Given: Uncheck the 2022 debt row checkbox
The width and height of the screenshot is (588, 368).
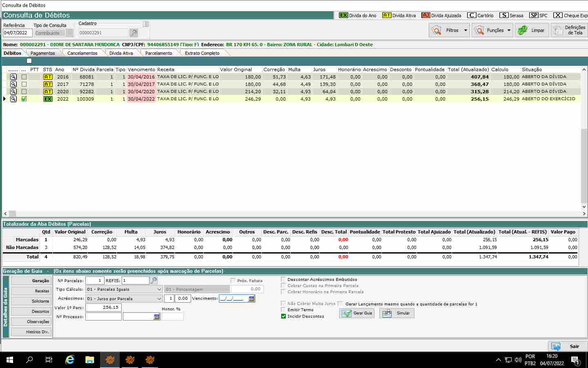Looking at the screenshot, I should click(x=24, y=99).
